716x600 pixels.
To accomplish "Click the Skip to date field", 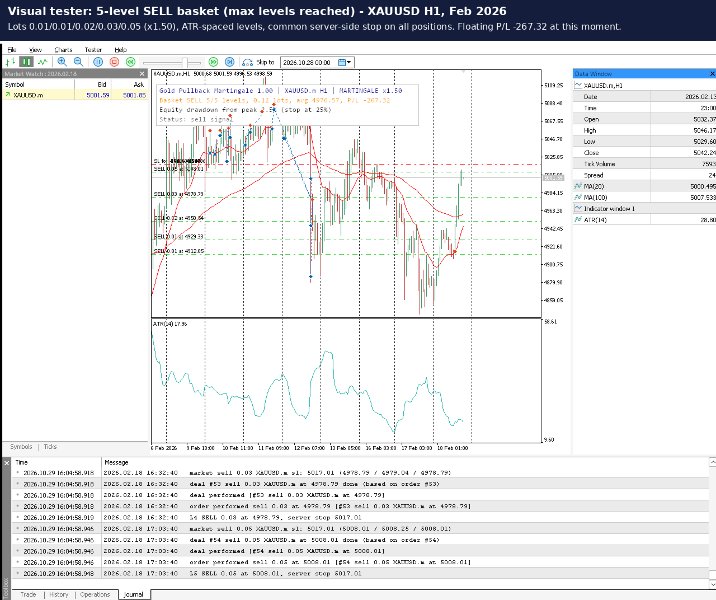I will click(309, 62).
